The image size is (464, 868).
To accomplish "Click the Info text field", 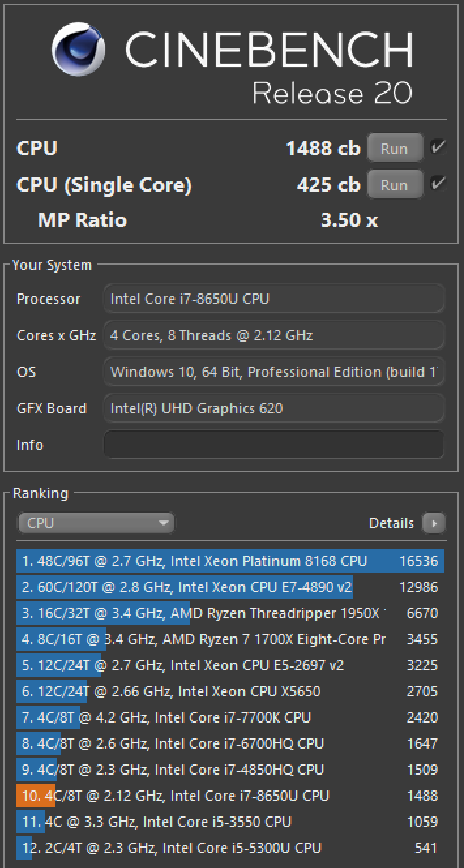I will 273,445.
